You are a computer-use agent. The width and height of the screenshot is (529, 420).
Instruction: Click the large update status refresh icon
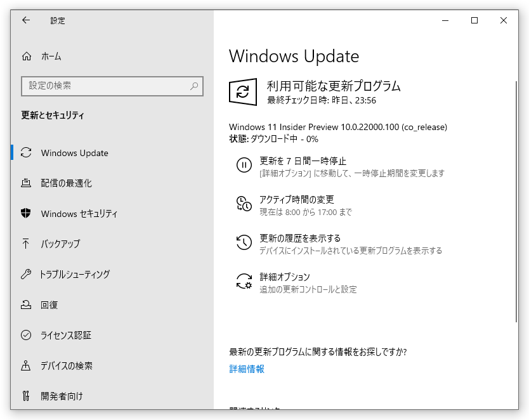click(x=243, y=92)
